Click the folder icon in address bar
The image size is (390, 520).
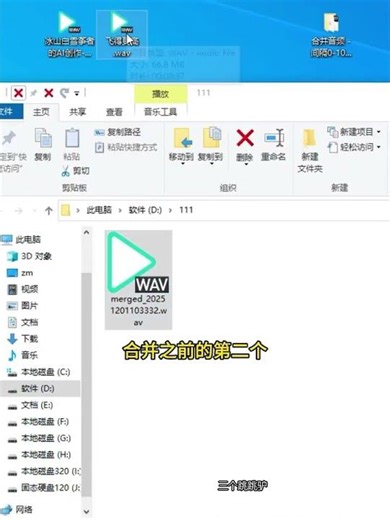pos(66,210)
